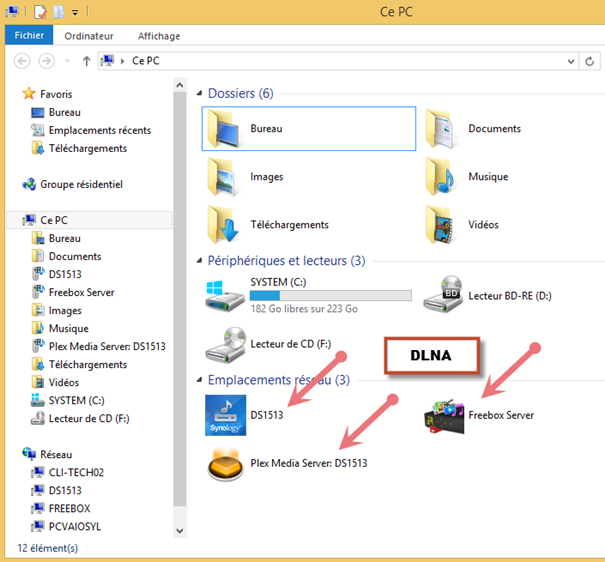Open Réseau in navigation pane
This screenshot has height=562, width=605.
tap(56, 454)
